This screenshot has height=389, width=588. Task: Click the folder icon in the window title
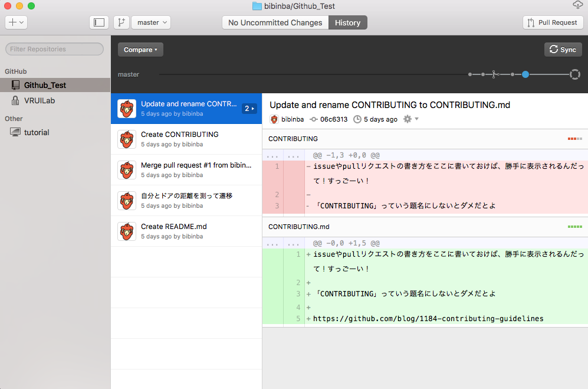pyautogui.click(x=257, y=6)
